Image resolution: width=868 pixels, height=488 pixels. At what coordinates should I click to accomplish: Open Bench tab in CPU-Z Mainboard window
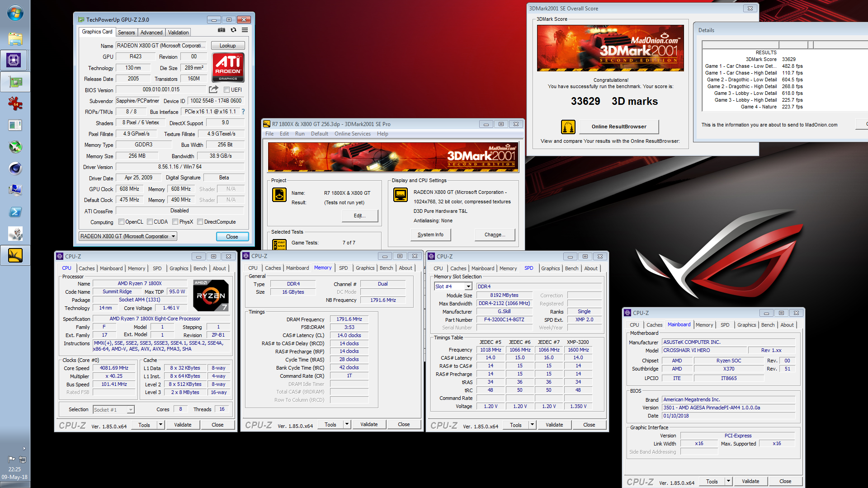[x=768, y=325]
